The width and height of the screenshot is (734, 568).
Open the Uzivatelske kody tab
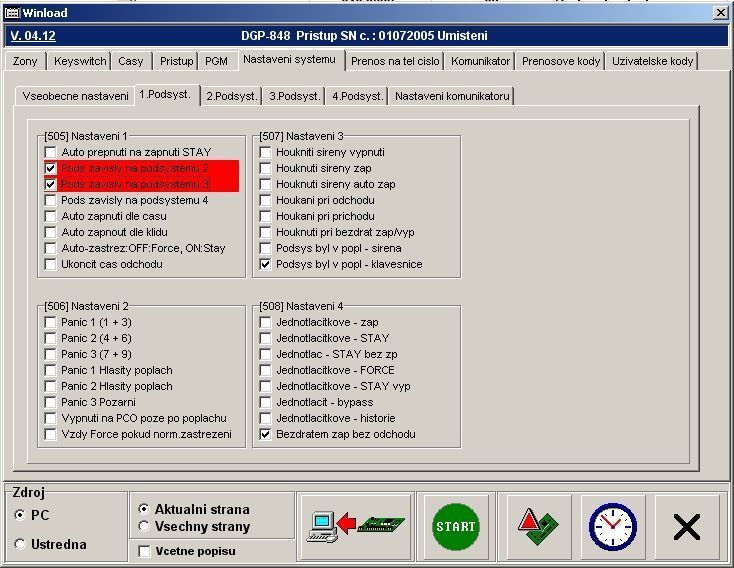point(652,61)
